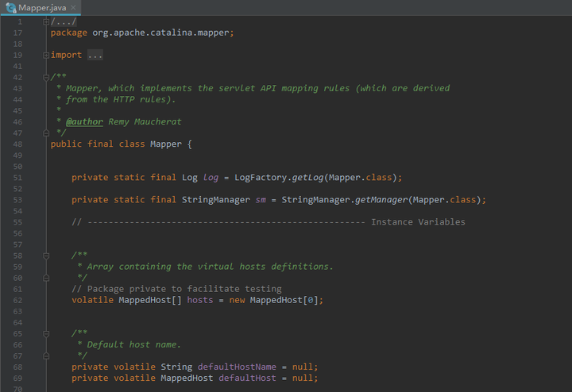
Task: Expand the collapsed import block at line 19
Action: point(46,56)
